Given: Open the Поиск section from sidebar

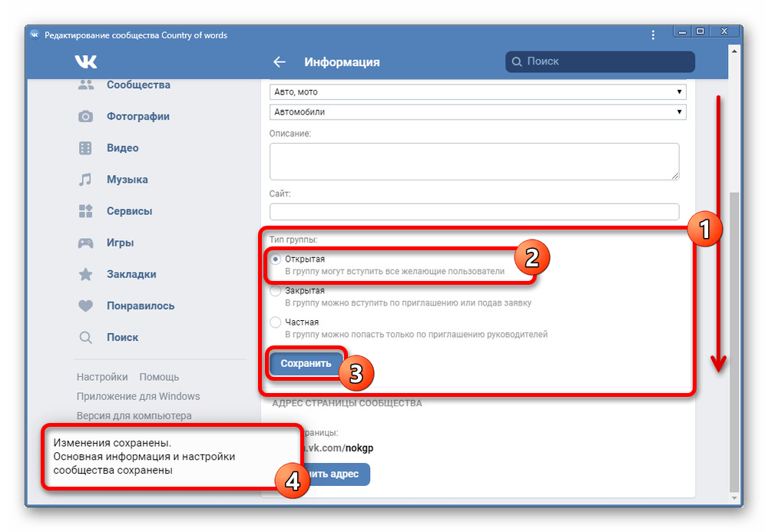Looking at the screenshot, I should click(124, 337).
